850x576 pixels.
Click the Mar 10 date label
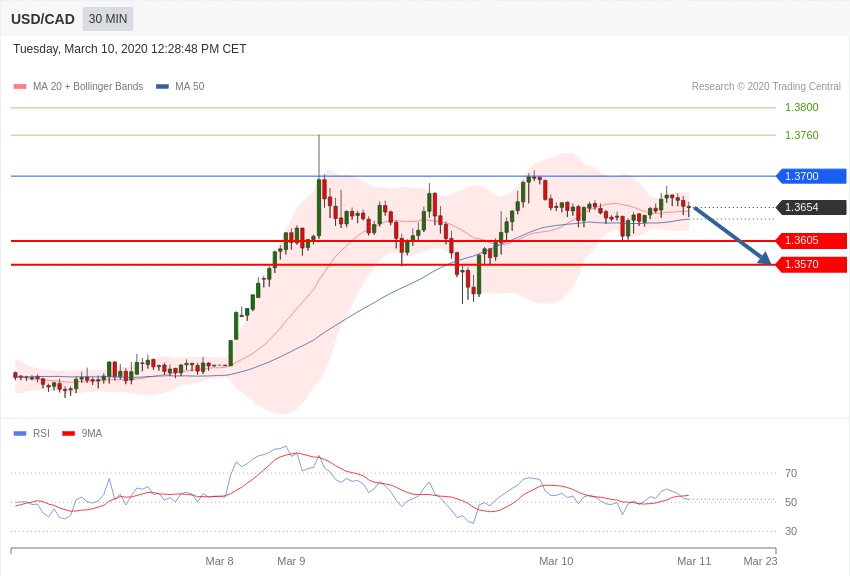coord(556,561)
